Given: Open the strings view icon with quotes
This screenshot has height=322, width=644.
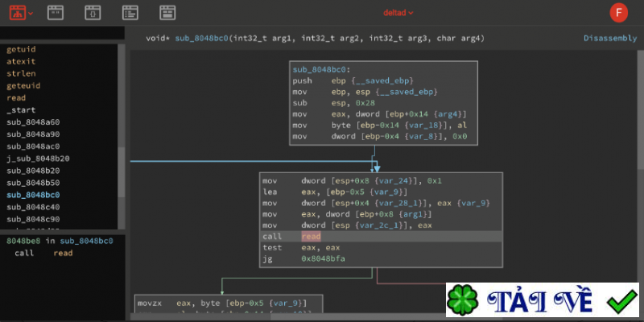Looking at the screenshot, I should pos(56,12).
